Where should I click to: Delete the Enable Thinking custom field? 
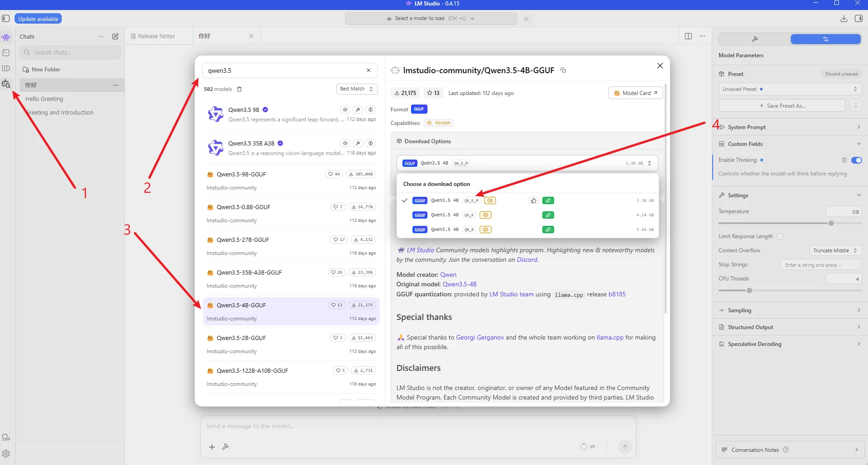844,160
